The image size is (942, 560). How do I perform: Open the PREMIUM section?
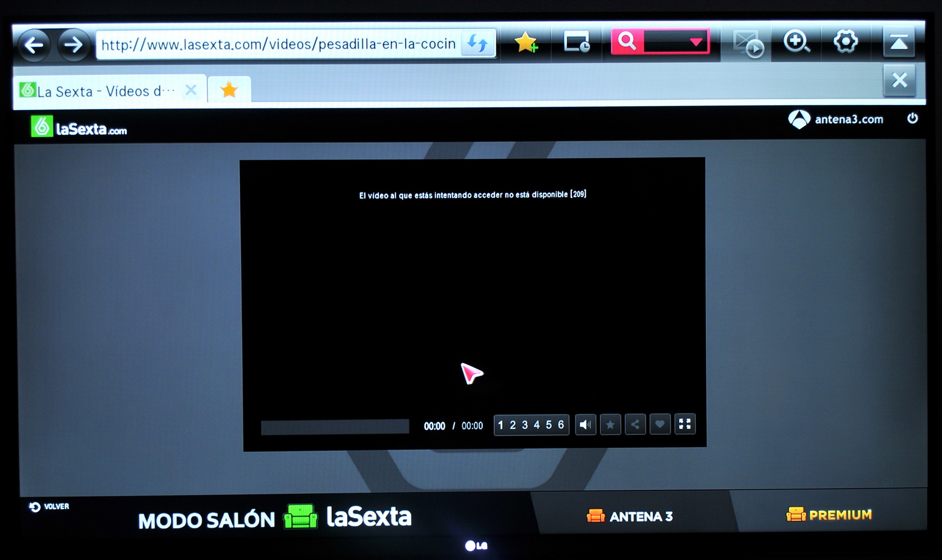(x=829, y=515)
